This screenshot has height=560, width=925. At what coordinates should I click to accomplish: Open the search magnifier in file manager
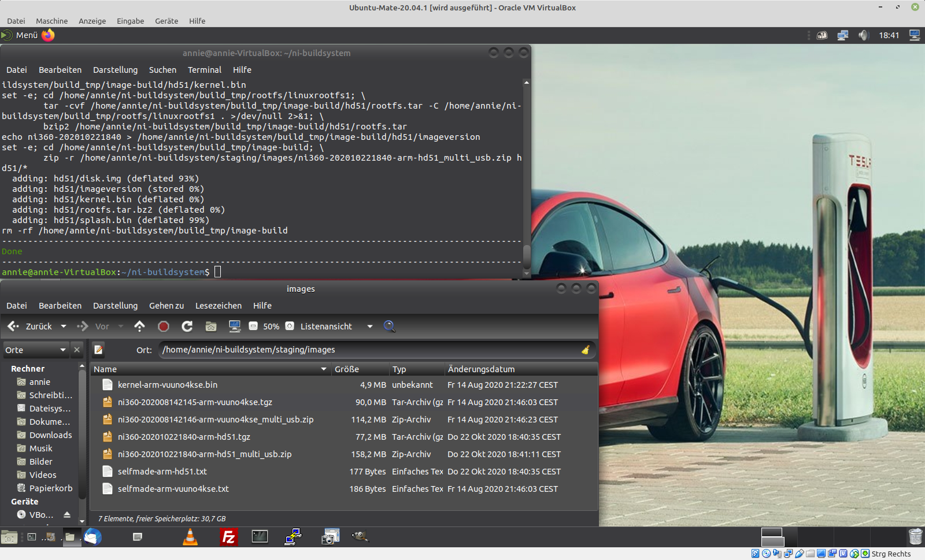(390, 327)
